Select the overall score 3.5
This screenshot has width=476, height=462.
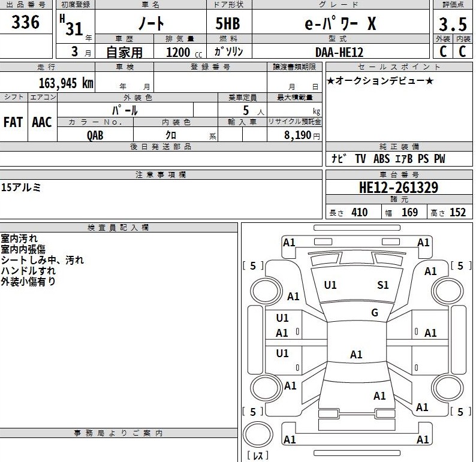453,24
